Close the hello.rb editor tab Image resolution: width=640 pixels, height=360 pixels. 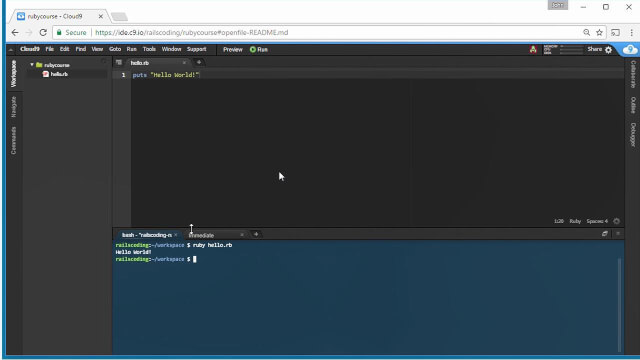184,63
